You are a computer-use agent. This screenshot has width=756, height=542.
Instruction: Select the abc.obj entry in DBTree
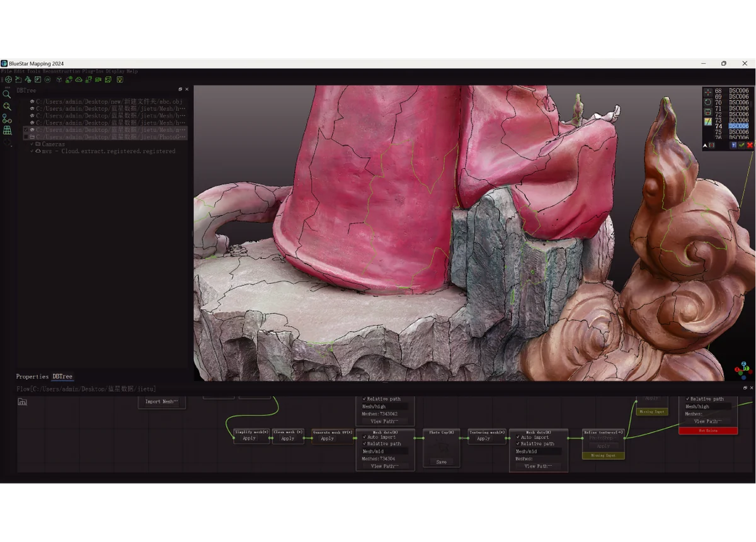110,101
